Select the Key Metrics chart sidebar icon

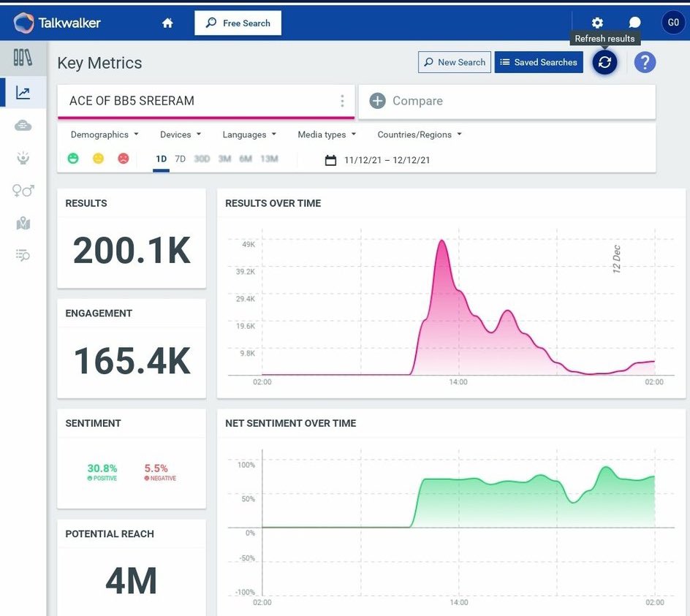coord(23,92)
